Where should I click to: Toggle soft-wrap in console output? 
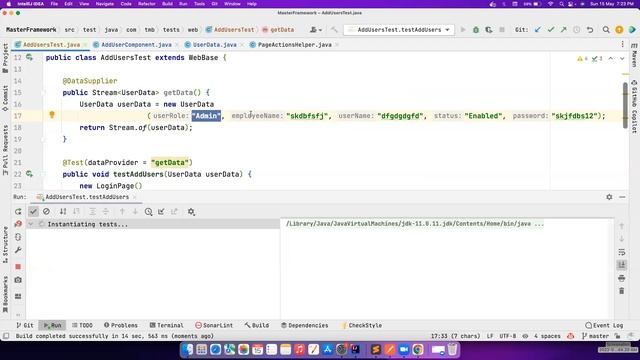[622, 252]
